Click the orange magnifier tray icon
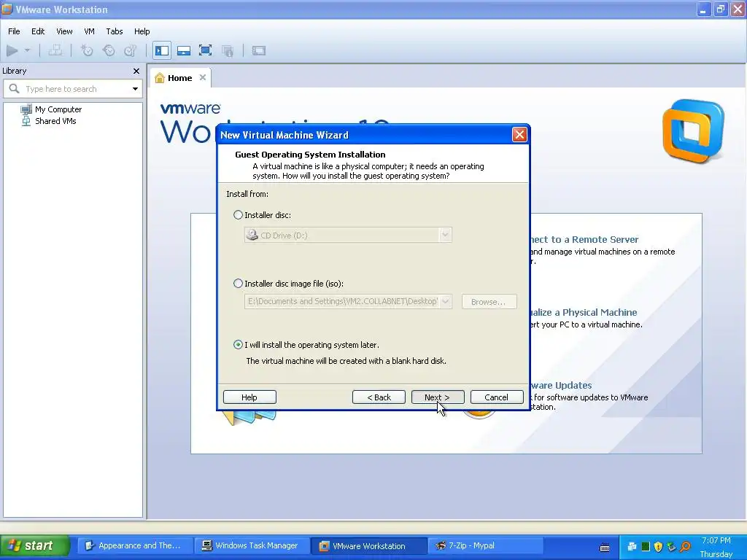The height and width of the screenshot is (560, 747). point(686,546)
